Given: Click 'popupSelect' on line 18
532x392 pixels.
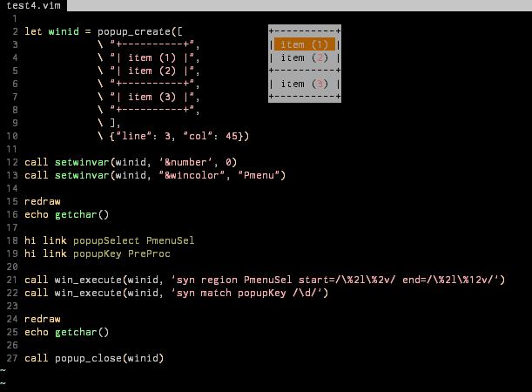Looking at the screenshot, I should pos(106,240).
